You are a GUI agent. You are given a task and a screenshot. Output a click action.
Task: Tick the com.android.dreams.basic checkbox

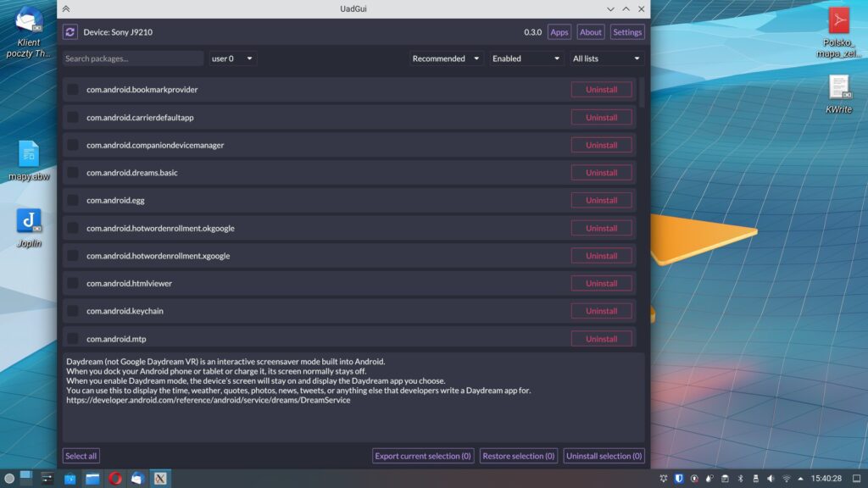[x=73, y=173]
